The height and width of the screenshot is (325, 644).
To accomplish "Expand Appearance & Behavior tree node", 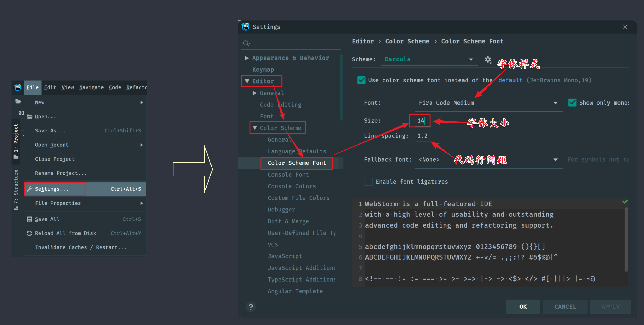I will (x=246, y=58).
